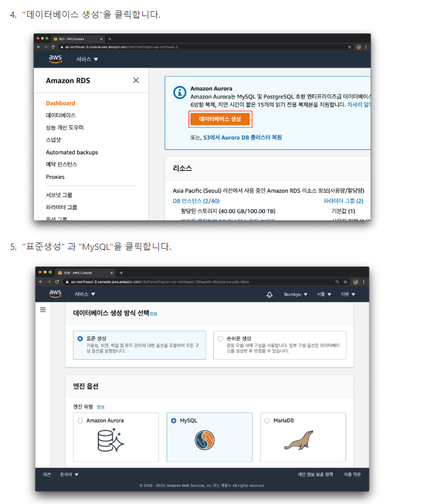Bookmark star in the lower browser address bar
The width and height of the screenshot is (435, 504).
click(345, 282)
